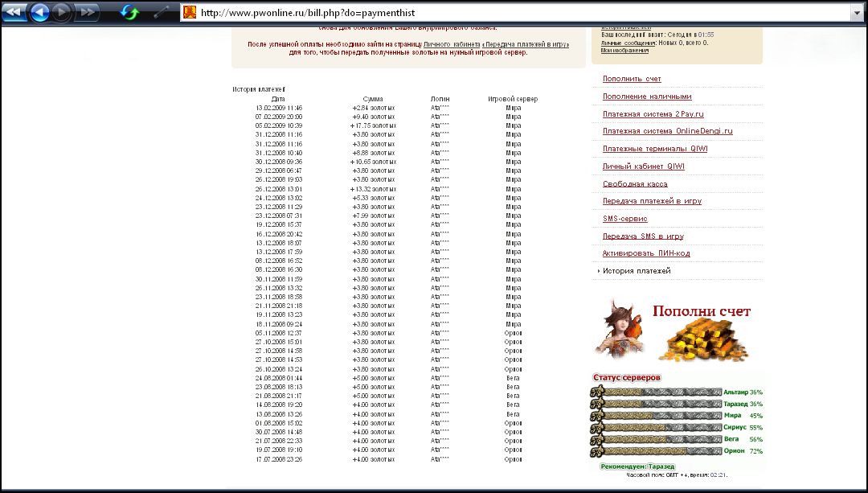
Task: Select the 07.02.2009 20:00 date cell
Action: point(278,117)
